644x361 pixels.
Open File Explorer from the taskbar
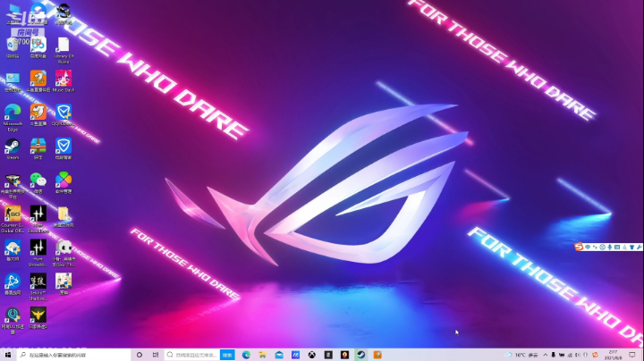click(262, 355)
